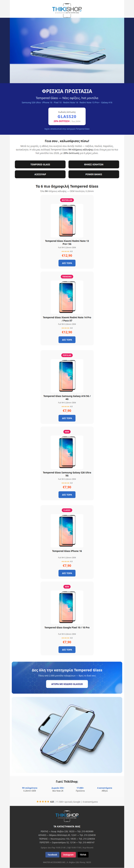Viewport: 134px width, 868px height.
Task: Click ΔΕΣ ΤΩΡΑ for Galaxy S26 Ultra
Action: tap(67, 495)
